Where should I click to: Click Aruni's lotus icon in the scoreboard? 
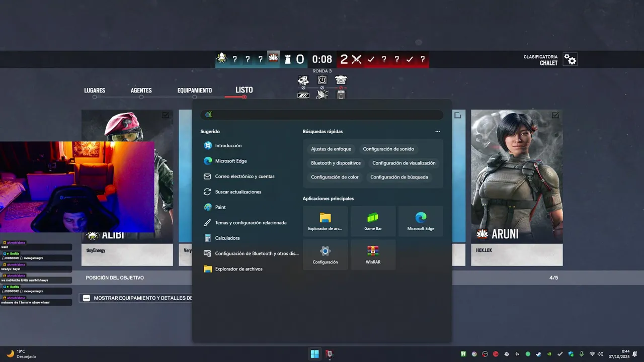273,59
